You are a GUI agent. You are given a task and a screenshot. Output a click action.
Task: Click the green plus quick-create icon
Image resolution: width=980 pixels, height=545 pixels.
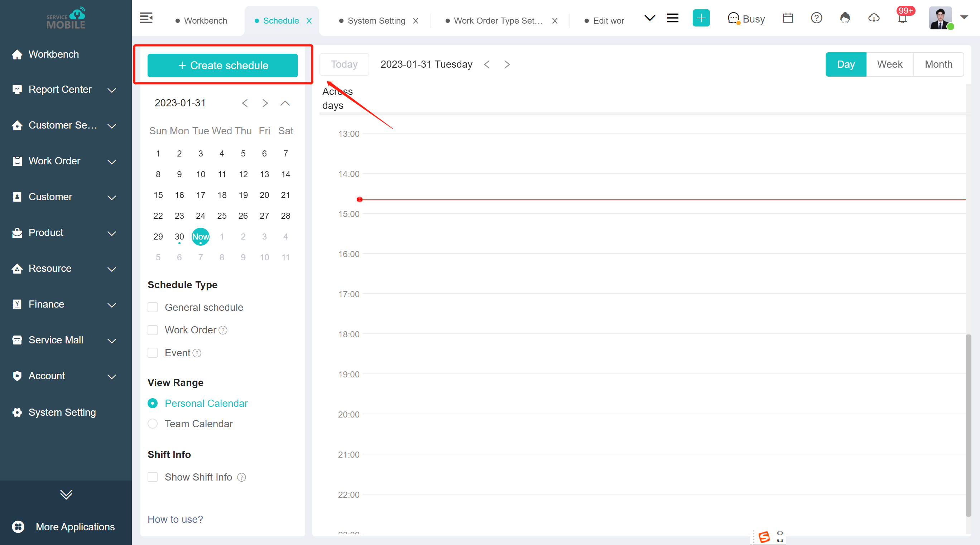701,18
